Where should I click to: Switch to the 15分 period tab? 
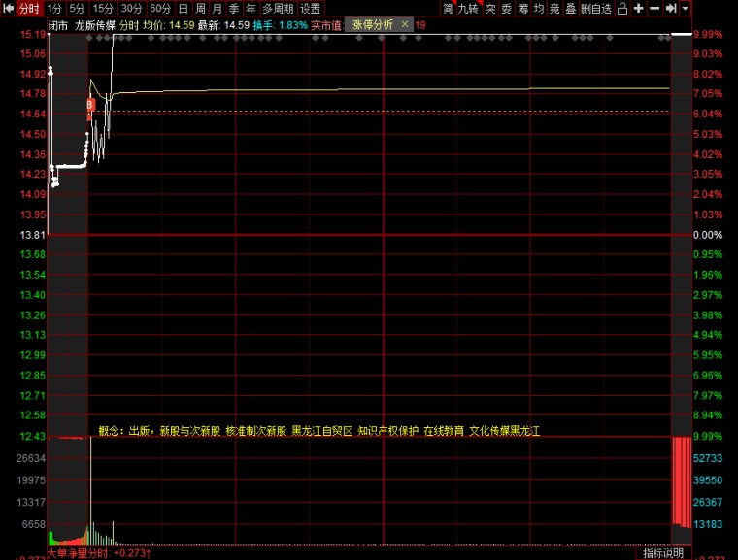(x=103, y=8)
